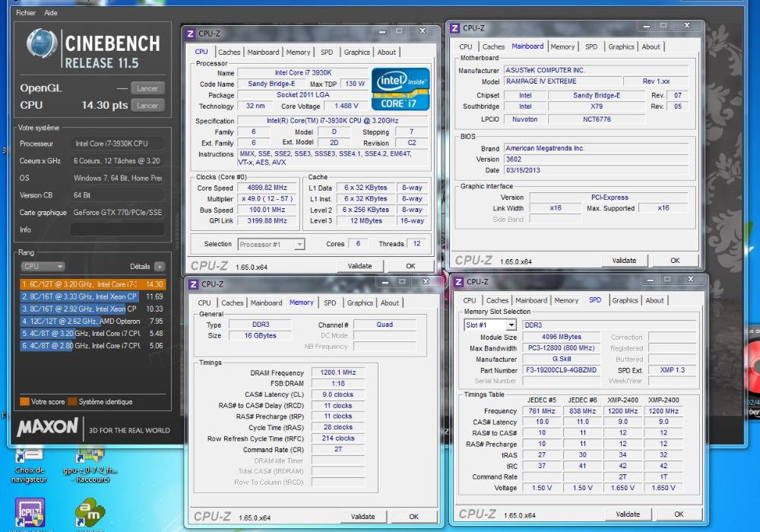Viewport: 760px width, 532px height.
Task: Select ranking row 6C/12T @ 3.20 GHz
Action: point(93,284)
